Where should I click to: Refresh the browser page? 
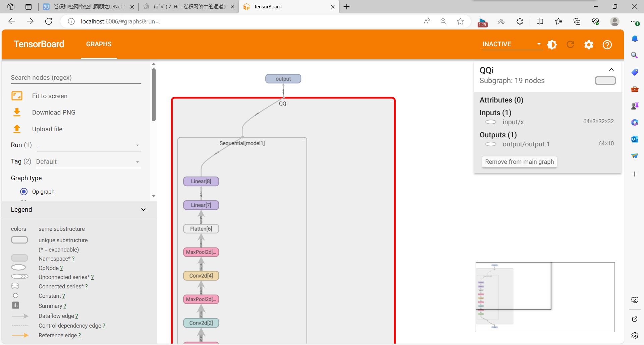coord(49,21)
